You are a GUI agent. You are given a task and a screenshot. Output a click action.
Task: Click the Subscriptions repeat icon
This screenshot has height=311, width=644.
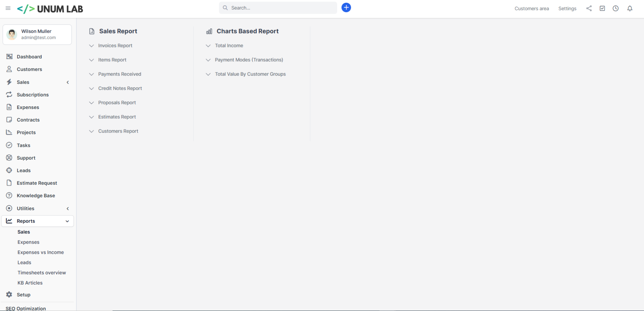click(9, 94)
